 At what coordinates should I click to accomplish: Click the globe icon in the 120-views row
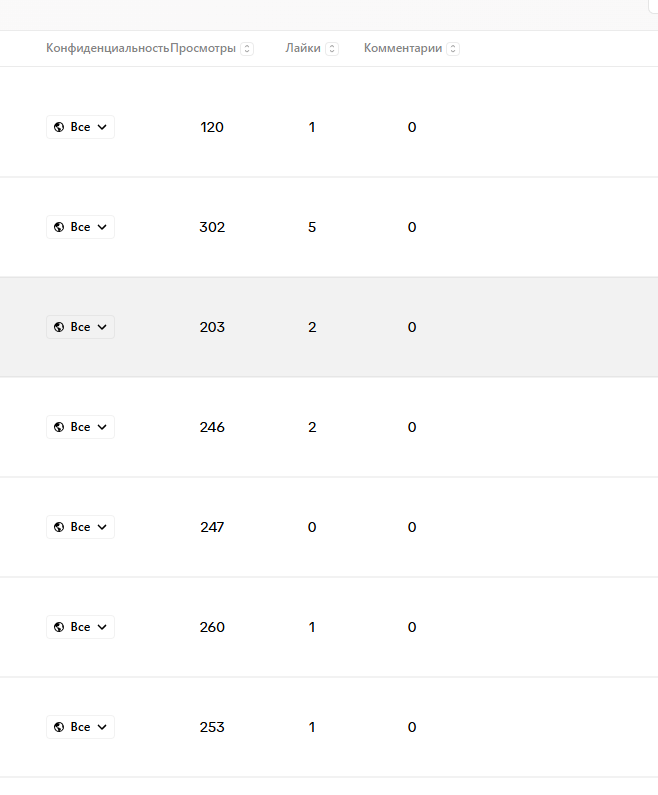tap(59, 127)
